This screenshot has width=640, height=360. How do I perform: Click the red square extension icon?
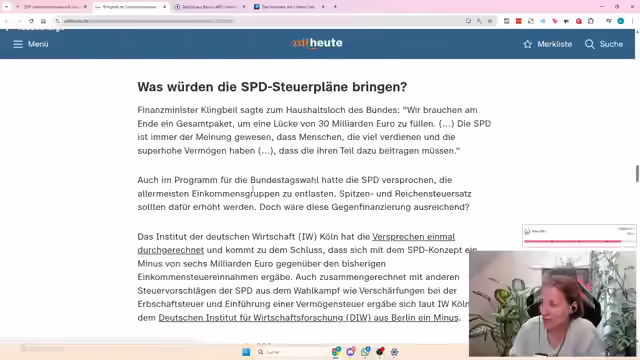tap(518, 21)
